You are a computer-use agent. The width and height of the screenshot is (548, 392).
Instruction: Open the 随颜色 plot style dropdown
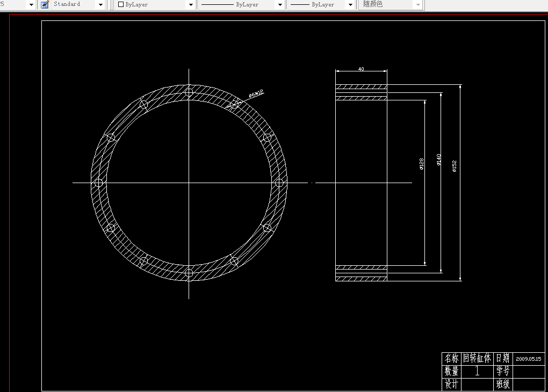click(x=418, y=4)
